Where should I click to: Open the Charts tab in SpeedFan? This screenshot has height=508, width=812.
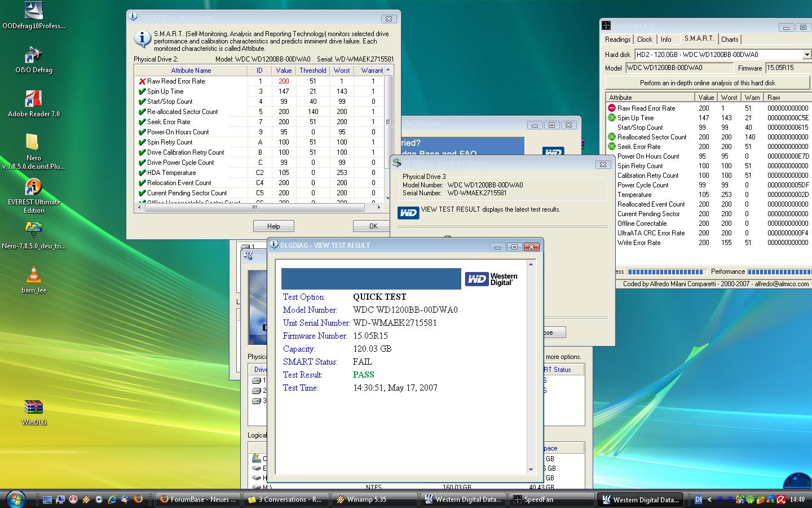coord(729,40)
